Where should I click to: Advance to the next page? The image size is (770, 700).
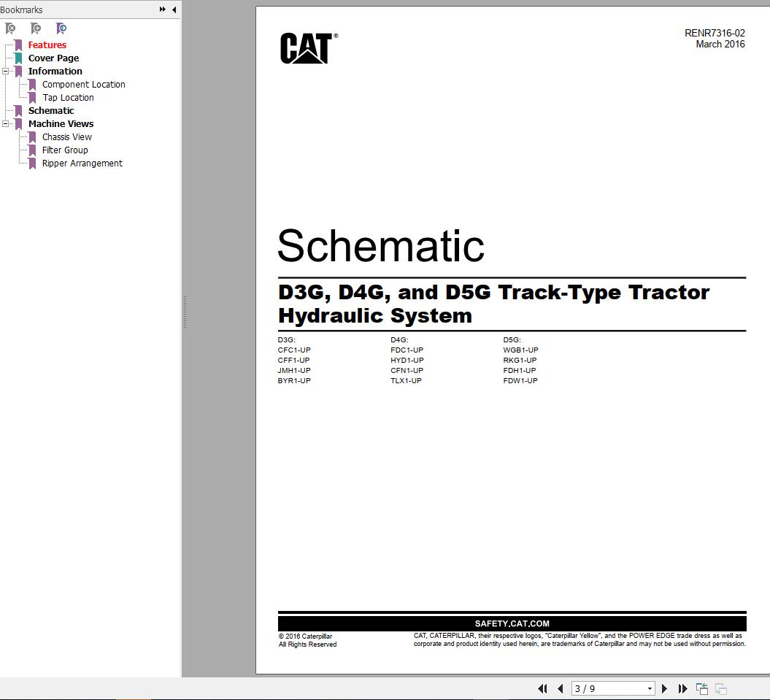tap(665, 688)
